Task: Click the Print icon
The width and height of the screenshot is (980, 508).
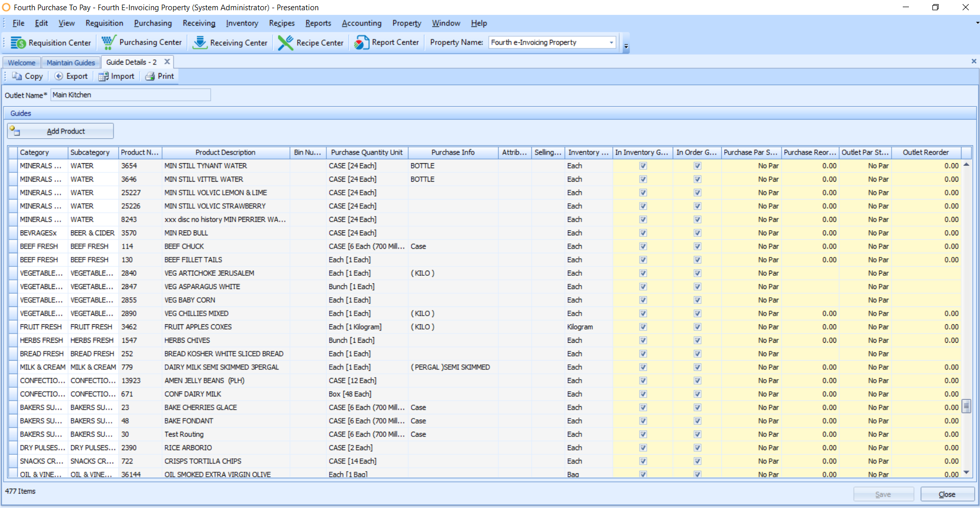Action: (150, 76)
